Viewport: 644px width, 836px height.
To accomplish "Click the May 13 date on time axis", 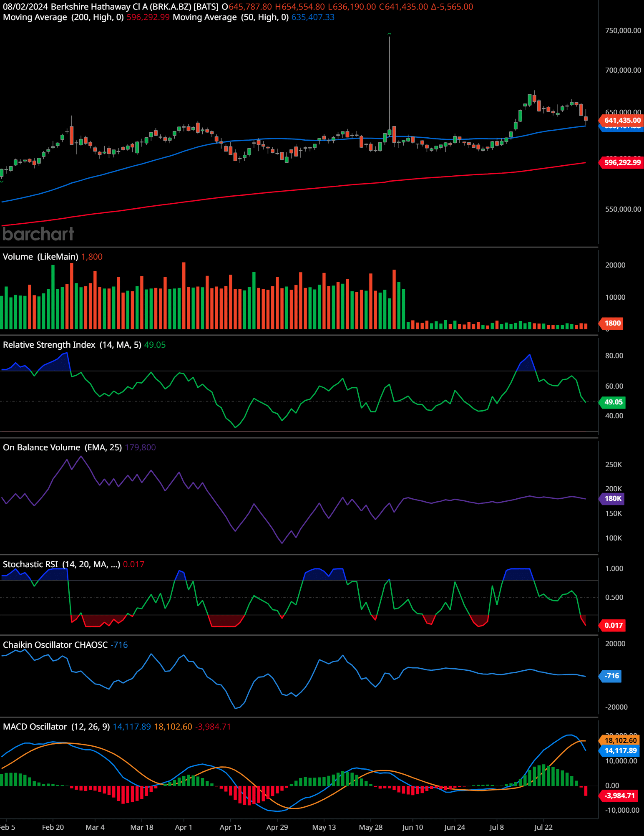I will [324, 827].
